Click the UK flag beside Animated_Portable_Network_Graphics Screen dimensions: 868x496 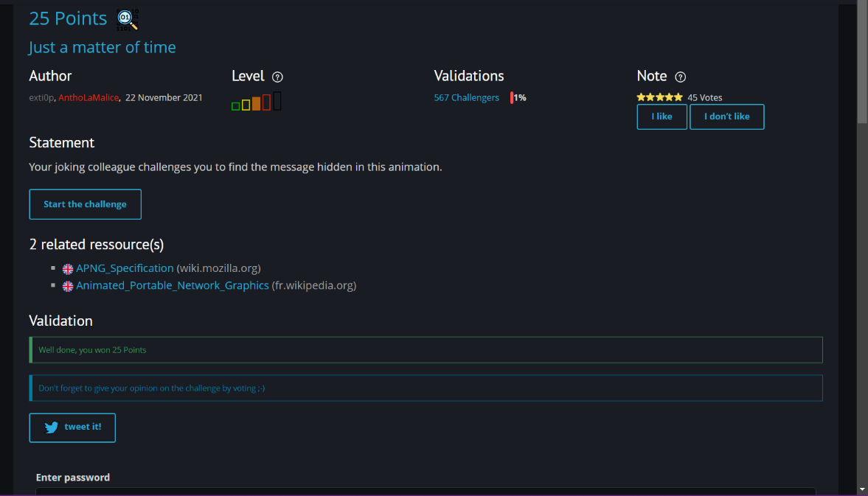point(68,286)
